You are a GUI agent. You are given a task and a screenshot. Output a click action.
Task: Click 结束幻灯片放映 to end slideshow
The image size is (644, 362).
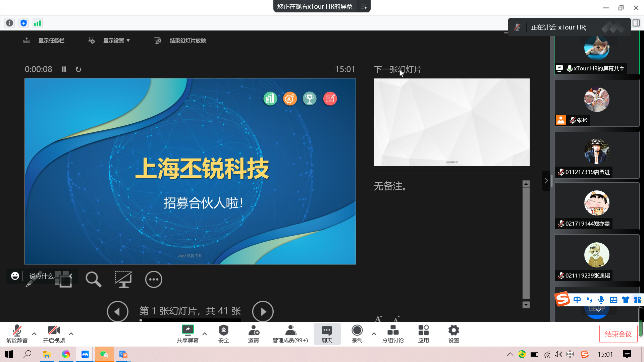pyautogui.click(x=187, y=41)
